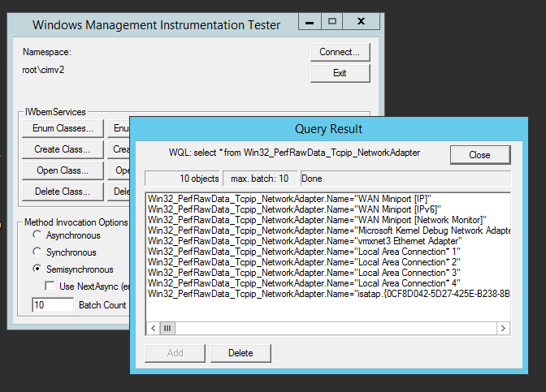Click the WQL query text label

pos(294,153)
